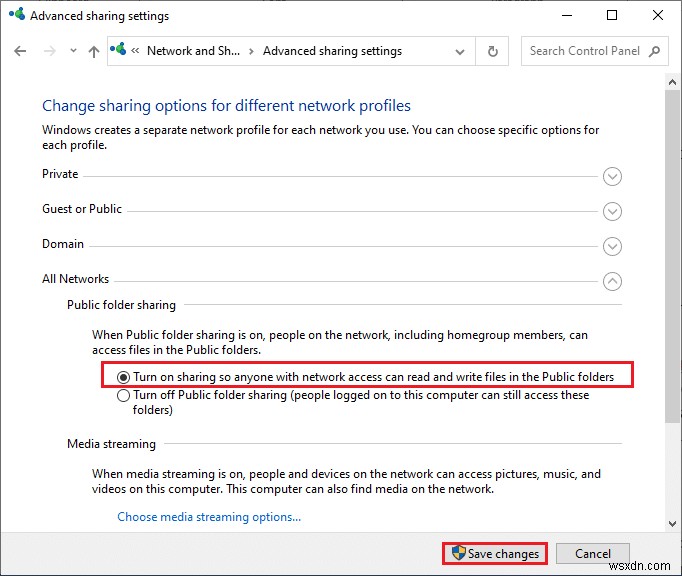Click the Search Control Panel field
Image resolution: width=682 pixels, height=576 pixels.
pos(595,51)
